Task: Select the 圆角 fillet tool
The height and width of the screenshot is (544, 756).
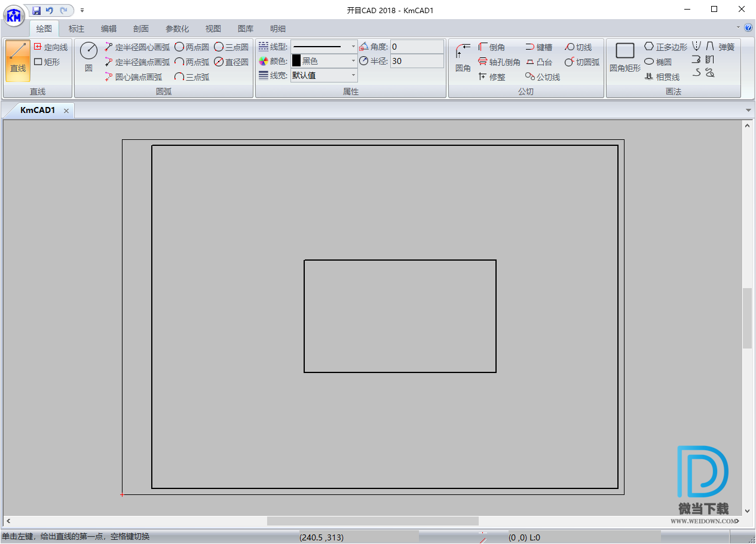Action: pyautogui.click(x=463, y=57)
